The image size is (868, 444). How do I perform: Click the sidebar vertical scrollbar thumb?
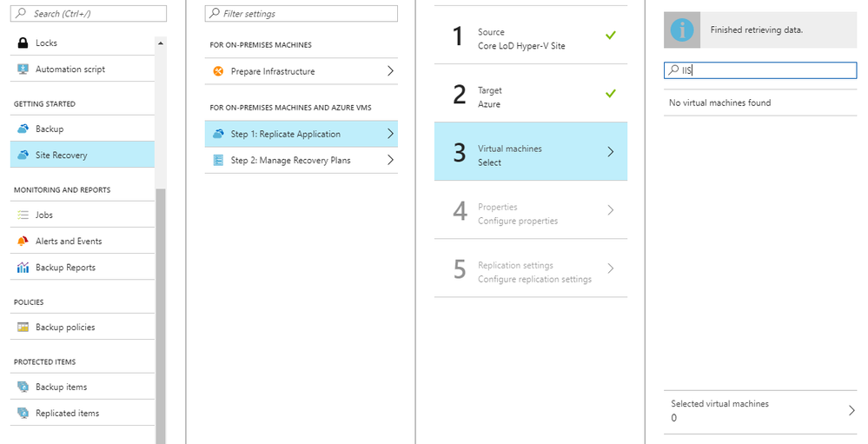point(161,315)
